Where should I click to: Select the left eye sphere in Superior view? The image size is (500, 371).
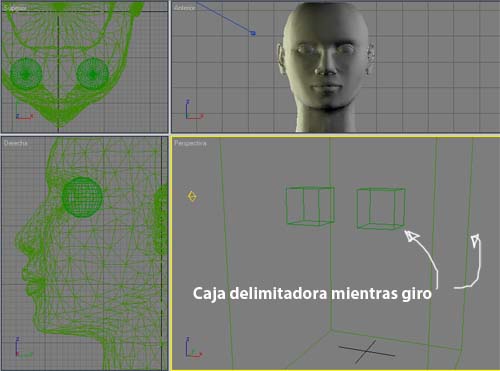coord(26,74)
